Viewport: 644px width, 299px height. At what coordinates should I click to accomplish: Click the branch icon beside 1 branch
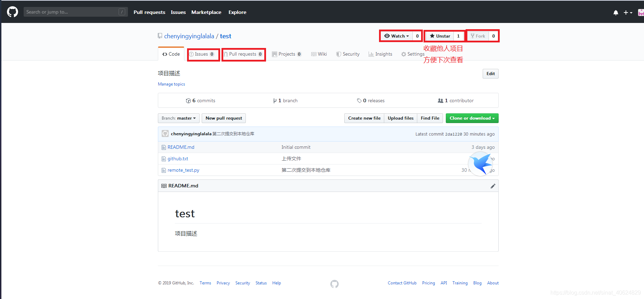point(275,101)
